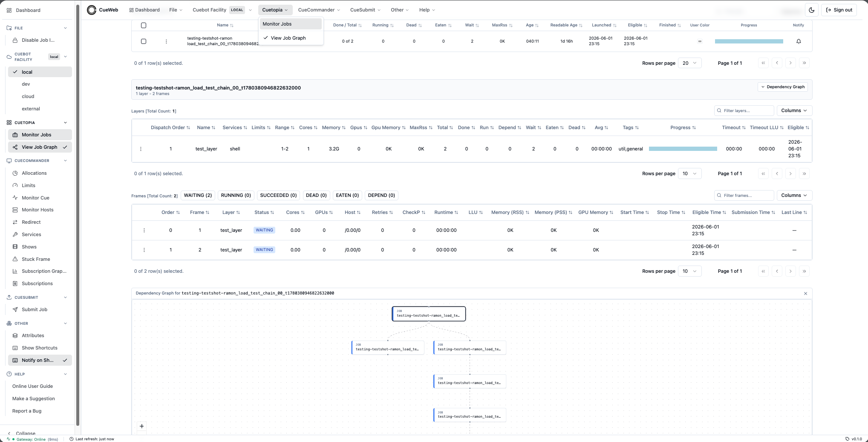Open Attributes in sidebar
Image resolution: width=868 pixels, height=442 pixels.
[x=39, y=335]
